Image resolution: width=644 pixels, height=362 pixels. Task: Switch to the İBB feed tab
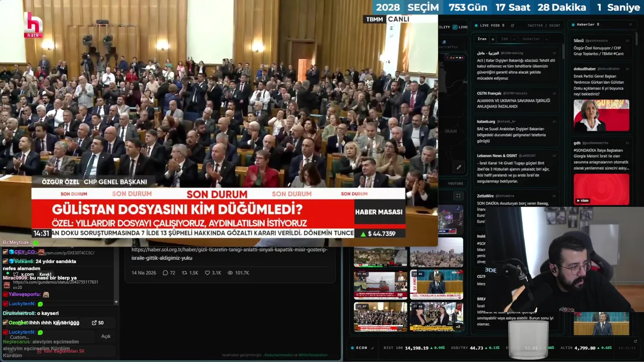click(505, 39)
